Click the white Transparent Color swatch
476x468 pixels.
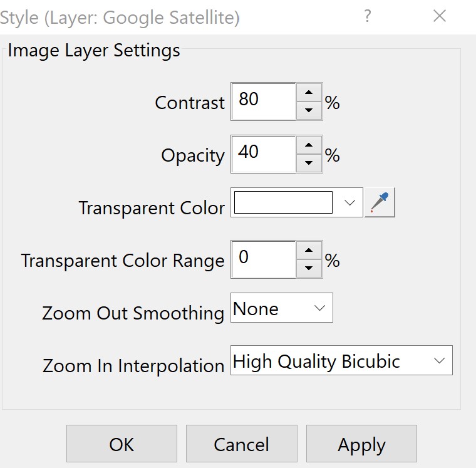pyautogui.click(x=283, y=203)
